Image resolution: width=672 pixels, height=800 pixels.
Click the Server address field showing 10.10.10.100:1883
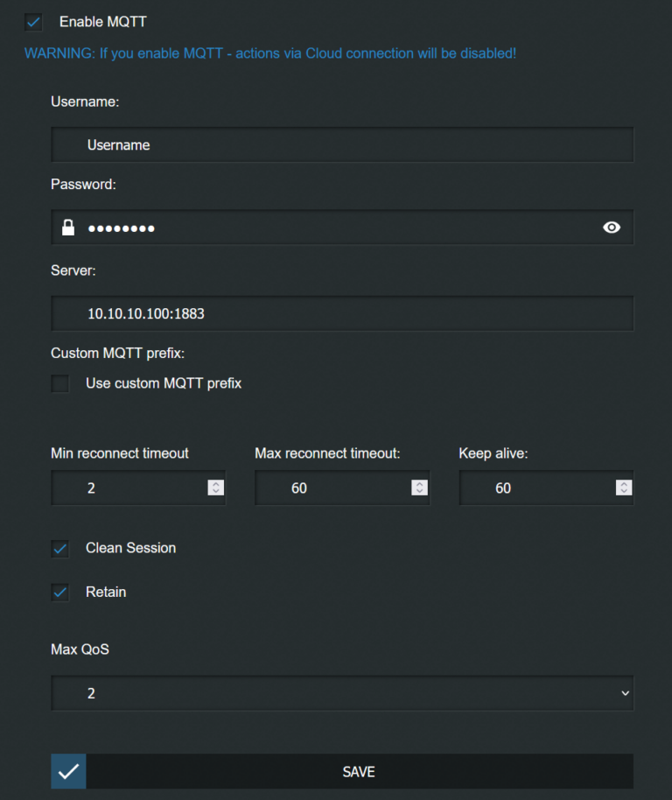pos(341,313)
